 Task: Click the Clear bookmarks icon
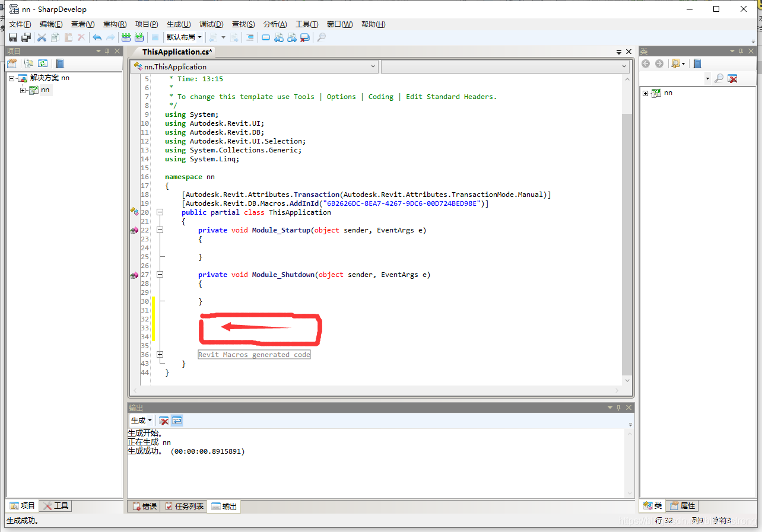pos(305,37)
